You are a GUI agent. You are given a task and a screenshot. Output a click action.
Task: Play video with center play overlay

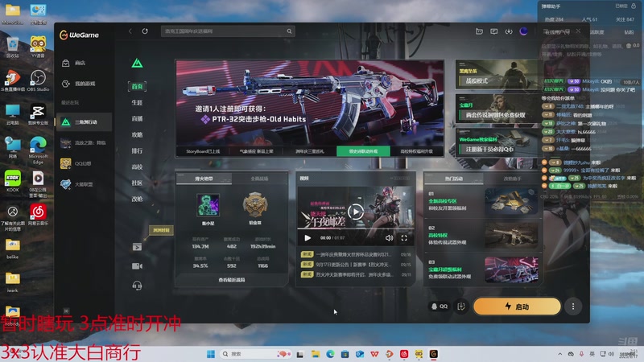click(x=356, y=212)
